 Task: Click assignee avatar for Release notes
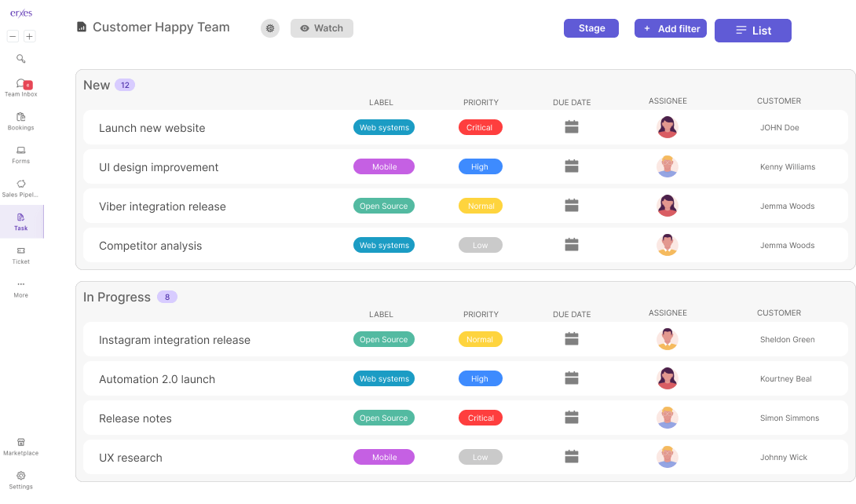click(667, 418)
